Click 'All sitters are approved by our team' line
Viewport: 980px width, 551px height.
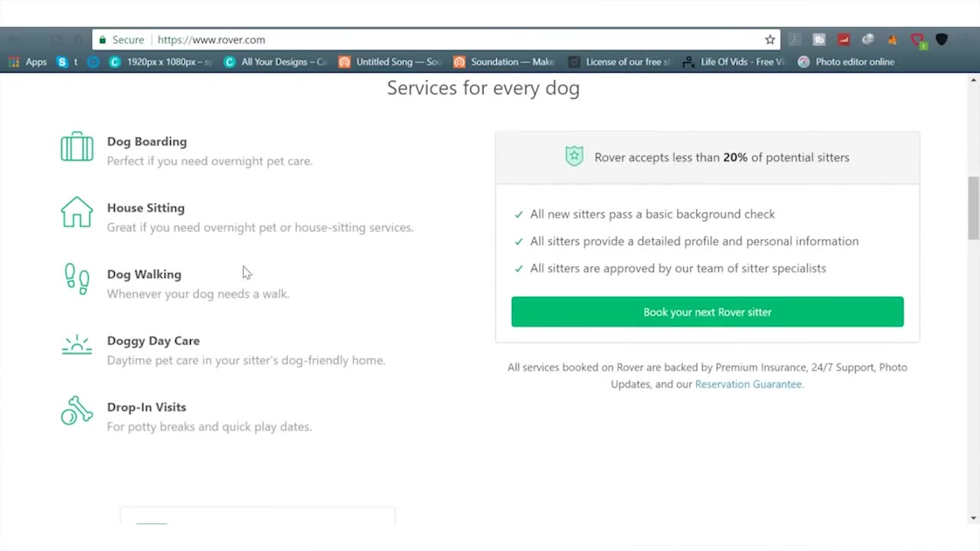[x=678, y=269]
